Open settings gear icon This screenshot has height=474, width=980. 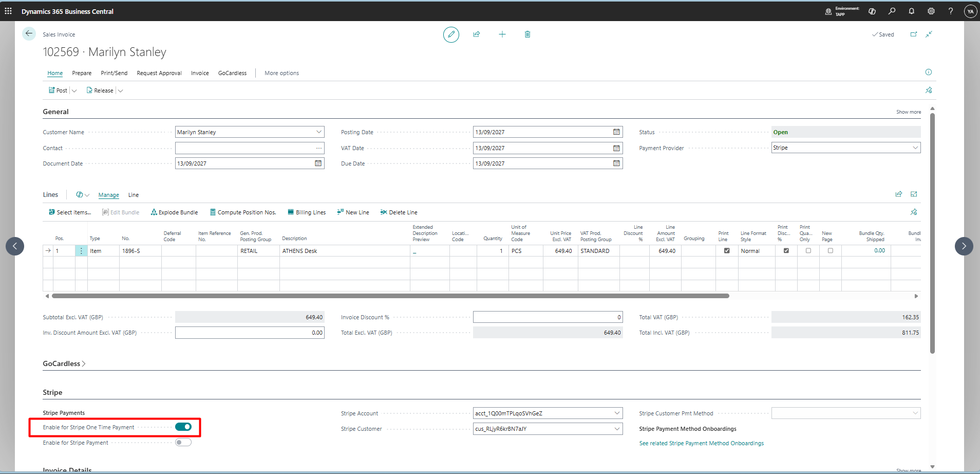tap(931, 11)
